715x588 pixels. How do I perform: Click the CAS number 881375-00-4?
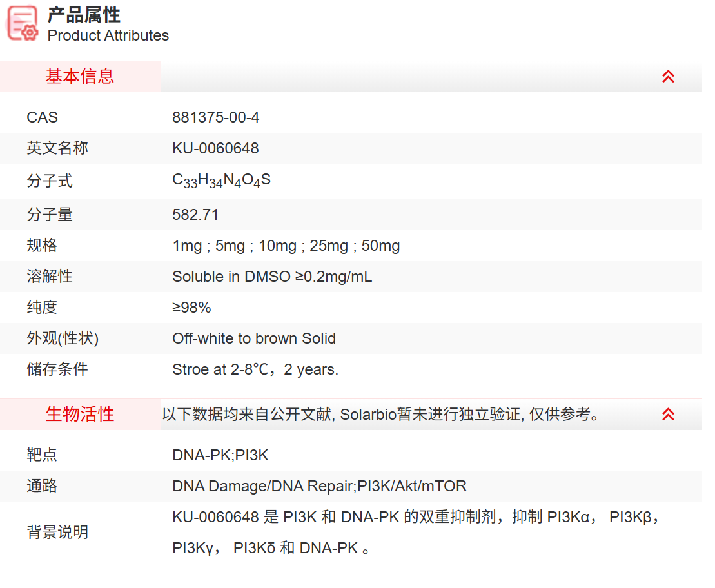tap(215, 117)
